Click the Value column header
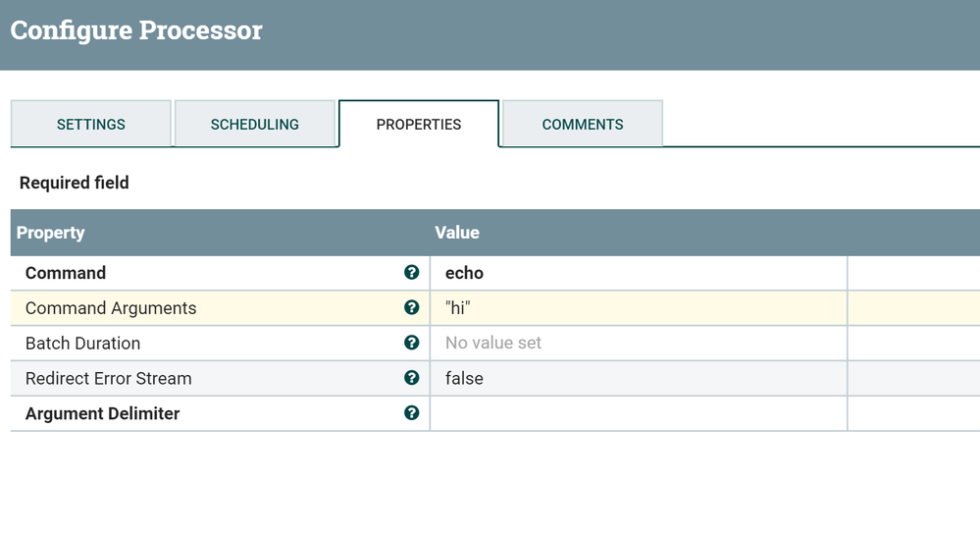The image size is (980, 535). pos(457,233)
